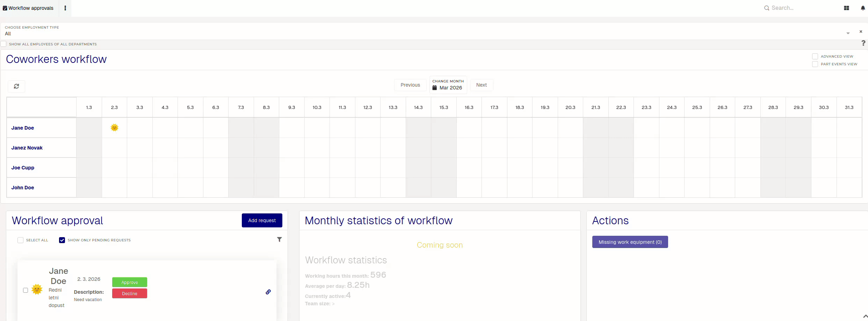Image resolution: width=868 pixels, height=321 pixels.
Task: Open the three-dot menu beside Workflow approvals
Action: coord(65,8)
